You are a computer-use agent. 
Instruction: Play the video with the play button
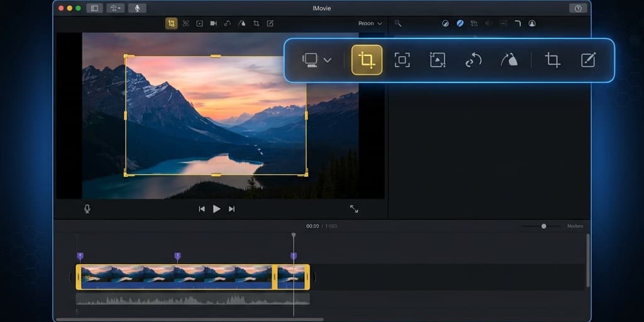(216, 209)
